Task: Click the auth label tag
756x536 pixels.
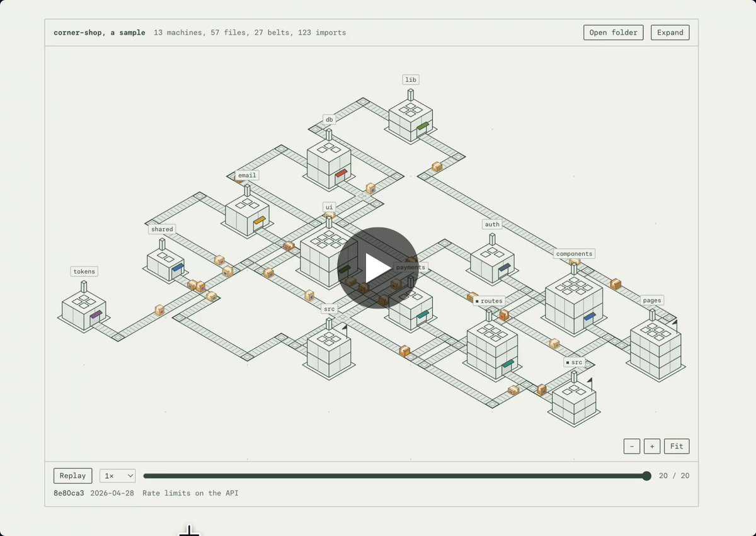Action: [x=492, y=224]
